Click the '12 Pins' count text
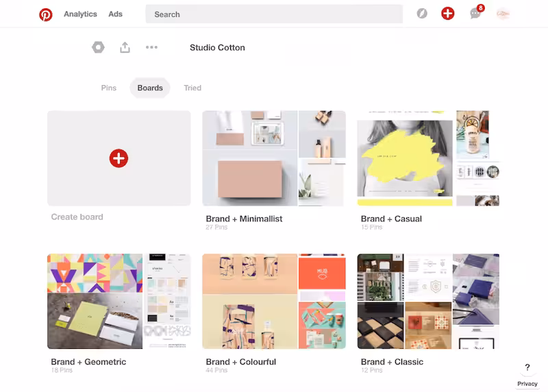 click(371, 370)
